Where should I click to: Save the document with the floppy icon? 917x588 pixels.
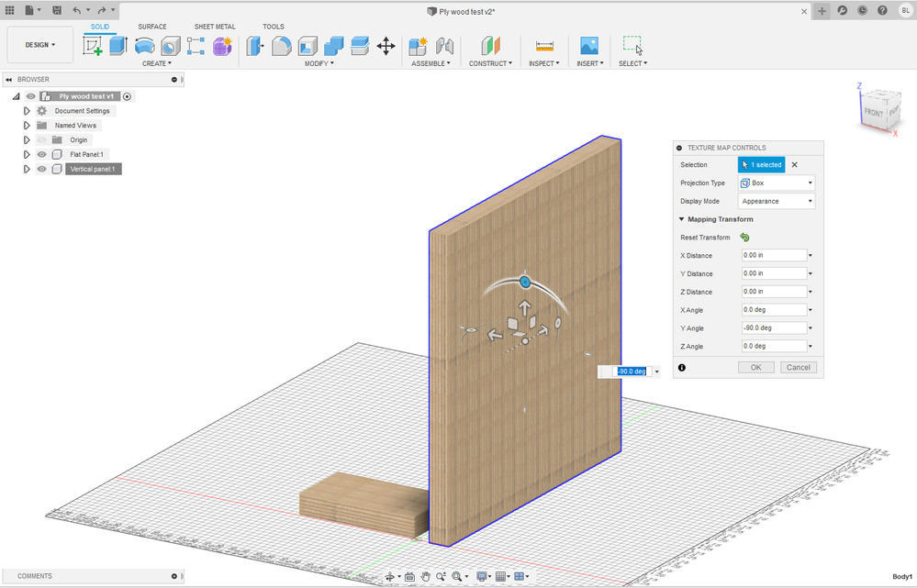coord(57,10)
